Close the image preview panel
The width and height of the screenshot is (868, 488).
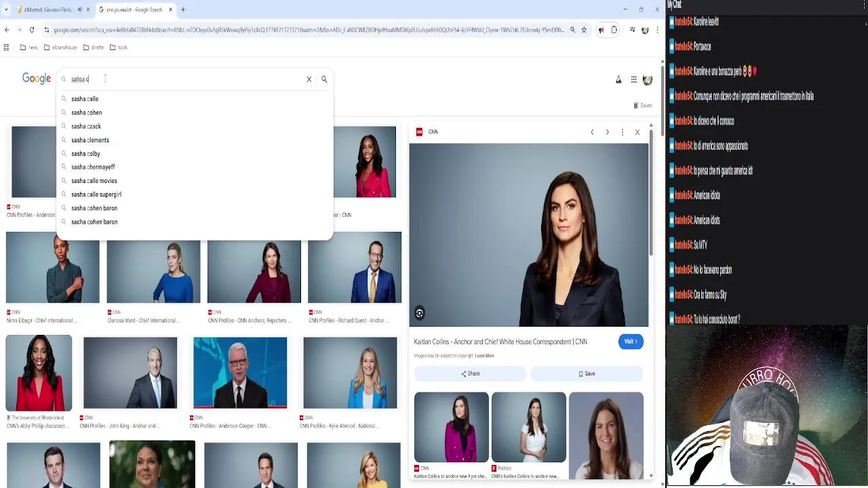pyautogui.click(x=637, y=132)
